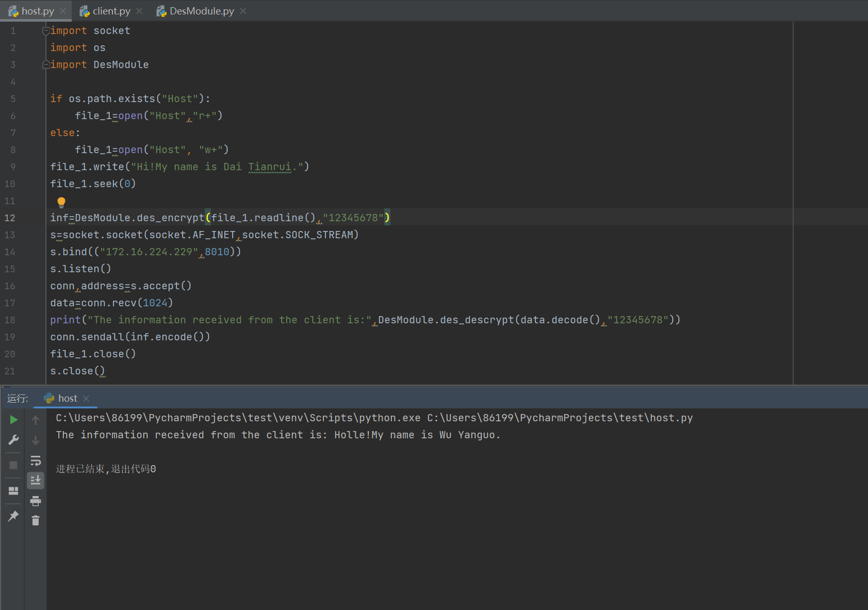This screenshot has height=610, width=868.
Task: Print console output with printer icon
Action: pyautogui.click(x=36, y=501)
